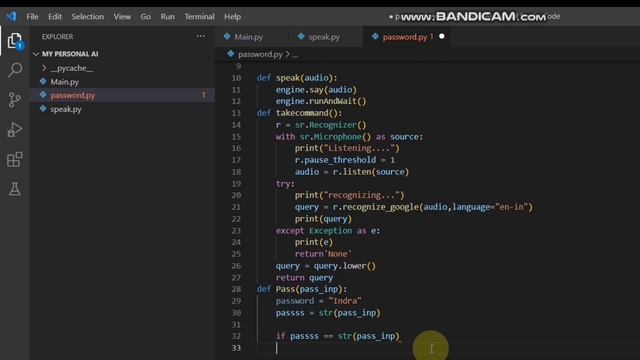Open the Run menu

[x=167, y=17]
